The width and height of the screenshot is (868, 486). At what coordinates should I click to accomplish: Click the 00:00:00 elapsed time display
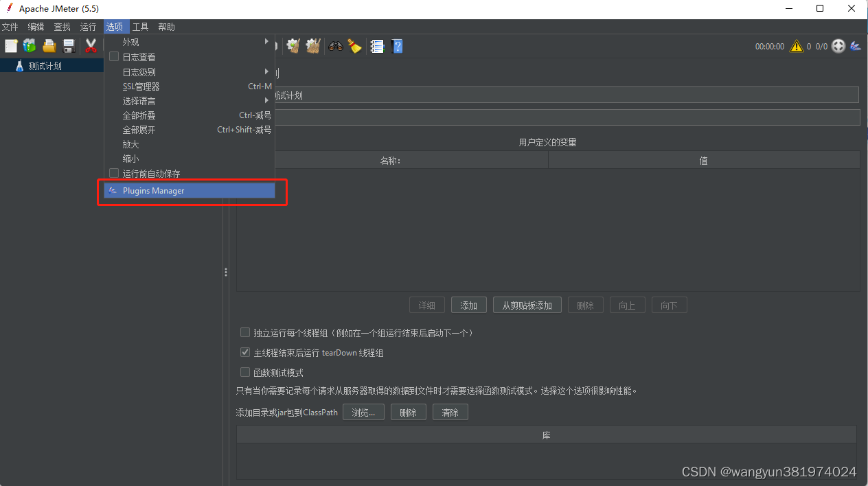coord(770,47)
